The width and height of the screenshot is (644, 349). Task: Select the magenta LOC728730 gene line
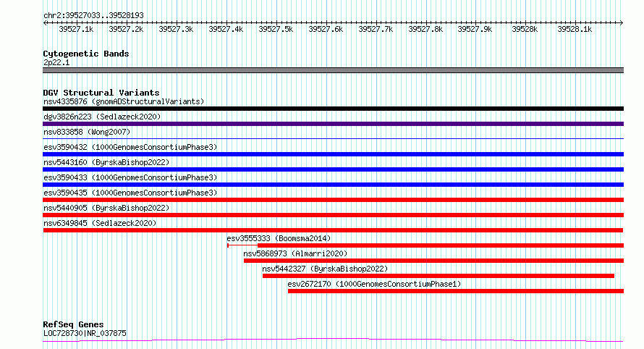[333, 340]
